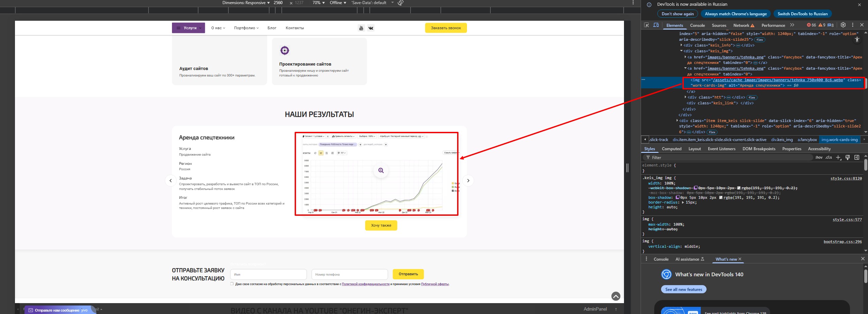This screenshot has height=314, width=868.
Task: Open the Услуги menu button
Action: pyautogui.click(x=188, y=28)
